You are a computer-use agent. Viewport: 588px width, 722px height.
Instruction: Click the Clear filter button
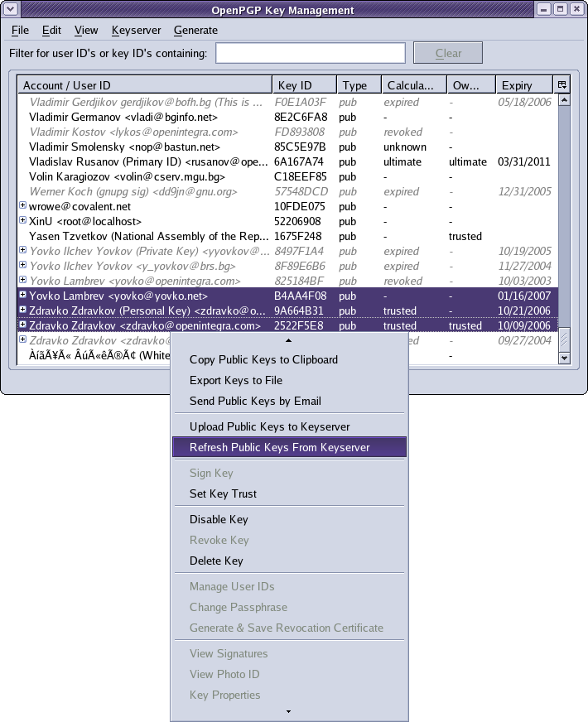click(448, 53)
